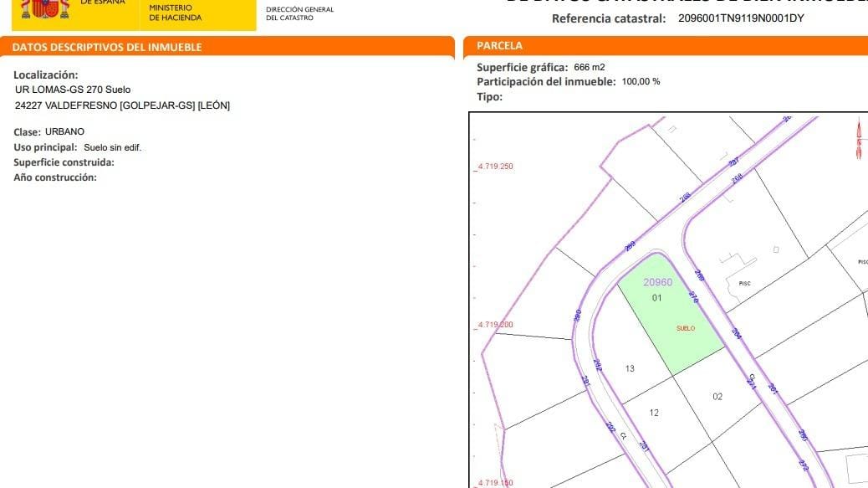The height and width of the screenshot is (488, 868).
Task: Click the red SUELO label in parcel
Action: tap(686, 328)
